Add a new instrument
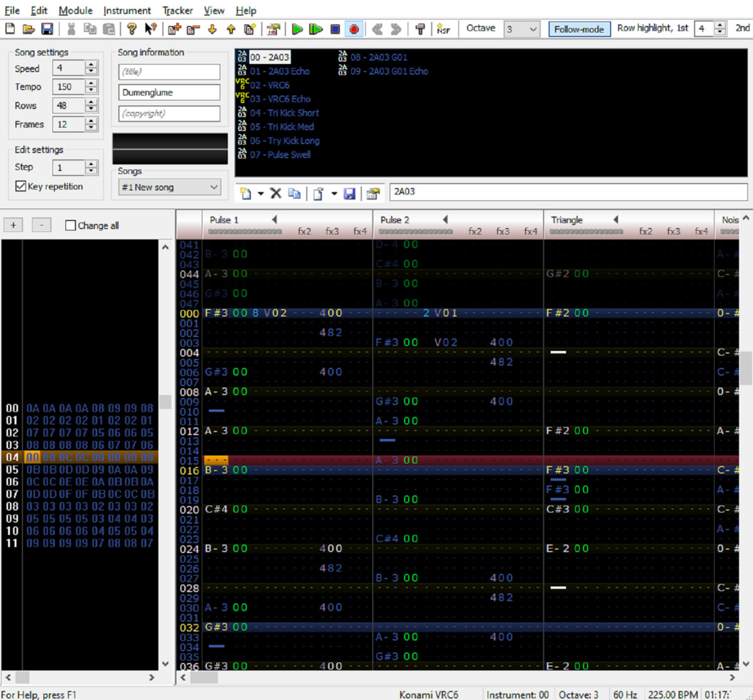The height and width of the screenshot is (700, 753). [x=245, y=193]
